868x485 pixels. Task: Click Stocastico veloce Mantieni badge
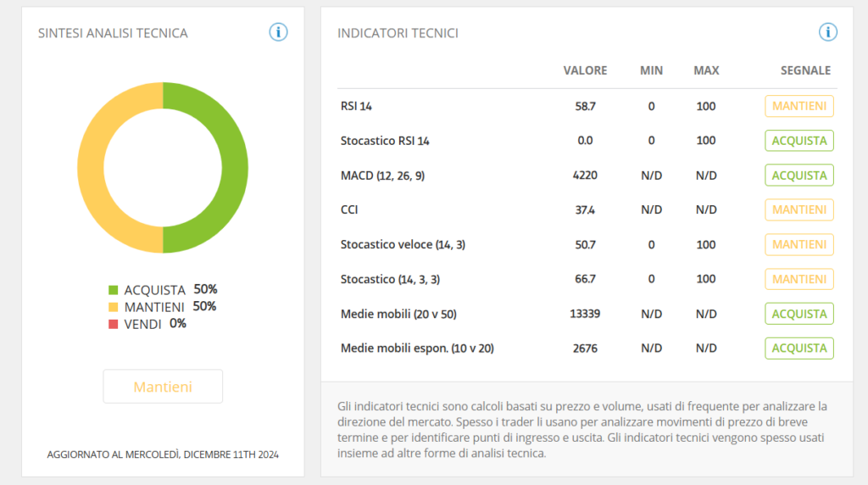tap(799, 244)
